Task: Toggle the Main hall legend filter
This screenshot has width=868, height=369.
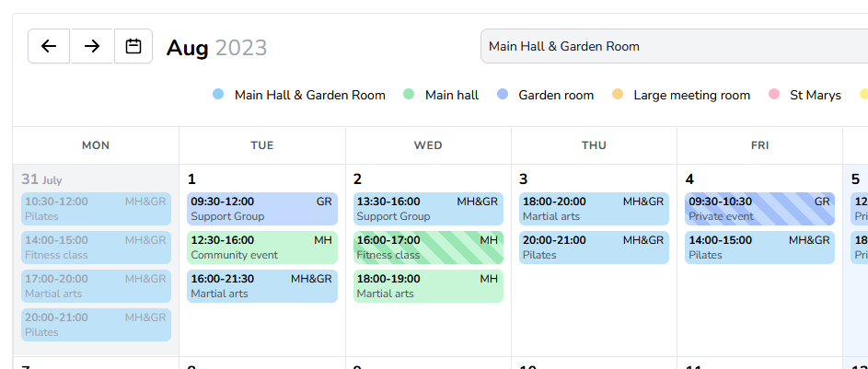Action: (442, 95)
